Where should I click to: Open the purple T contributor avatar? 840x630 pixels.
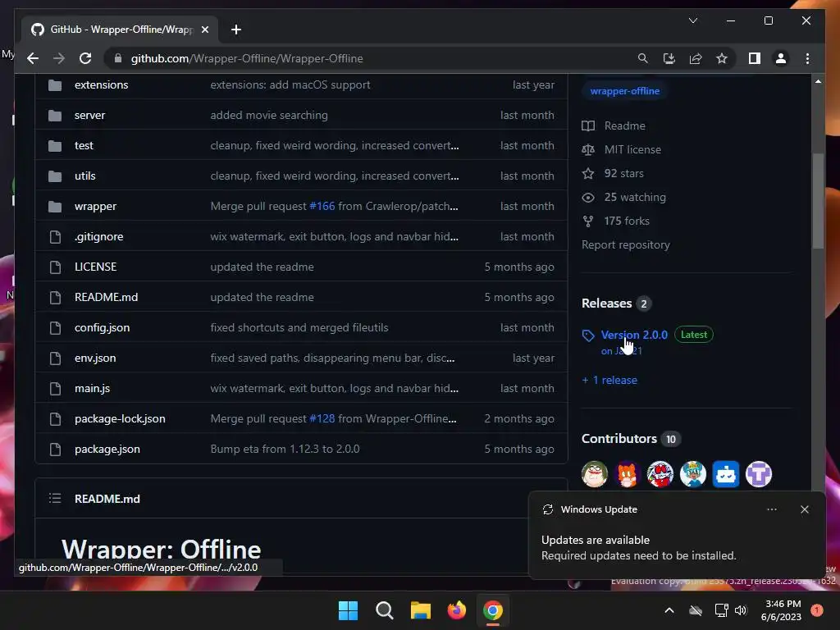coord(759,474)
